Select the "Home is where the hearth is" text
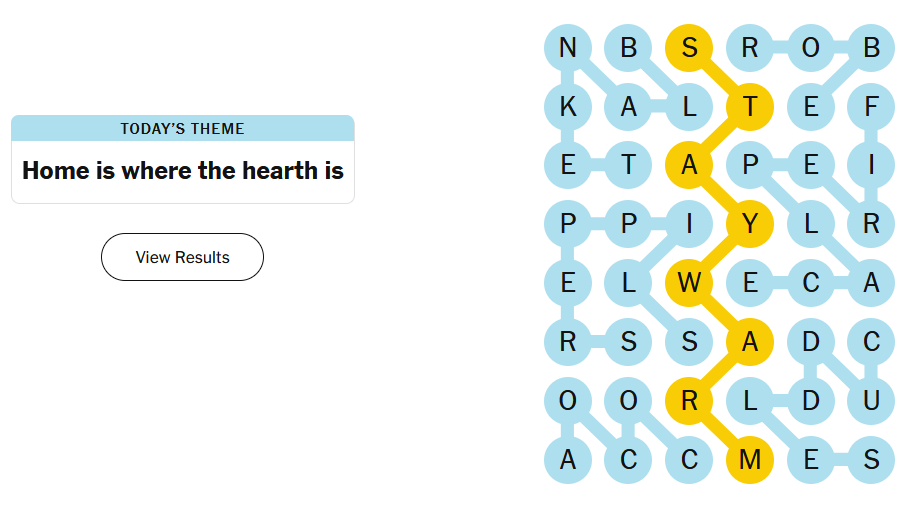The width and height of the screenshot is (903, 508). tap(182, 171)
